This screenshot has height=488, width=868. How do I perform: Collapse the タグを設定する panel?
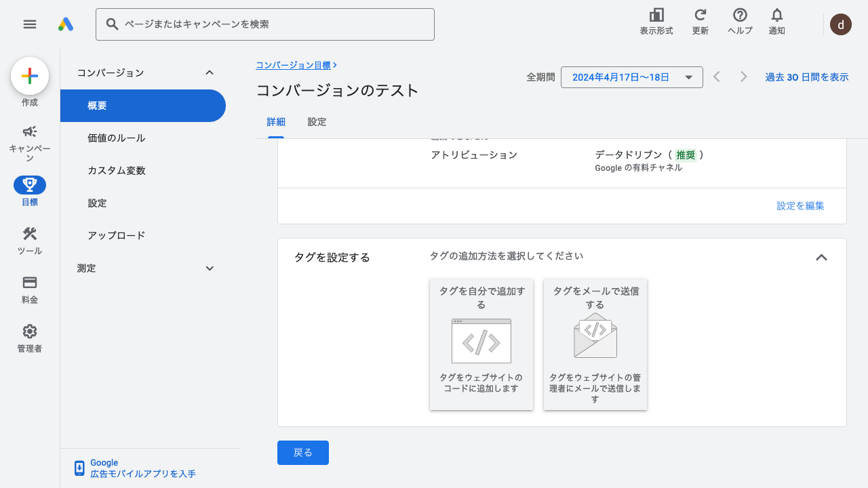coord(821,258)
